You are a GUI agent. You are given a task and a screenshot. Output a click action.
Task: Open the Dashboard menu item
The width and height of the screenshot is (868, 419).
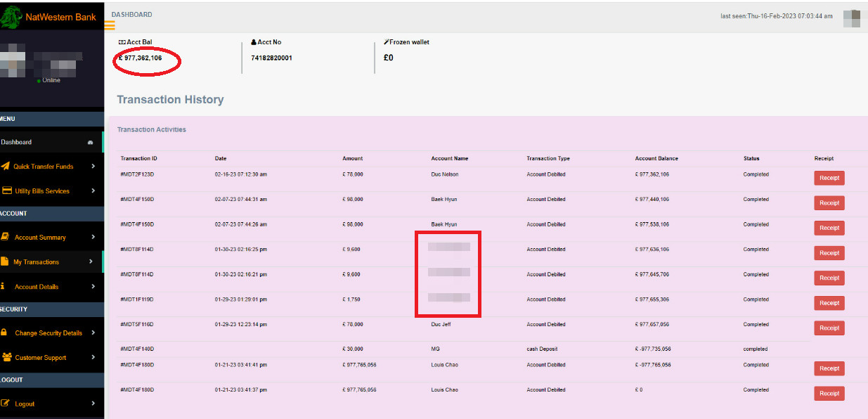coord(17,142)
